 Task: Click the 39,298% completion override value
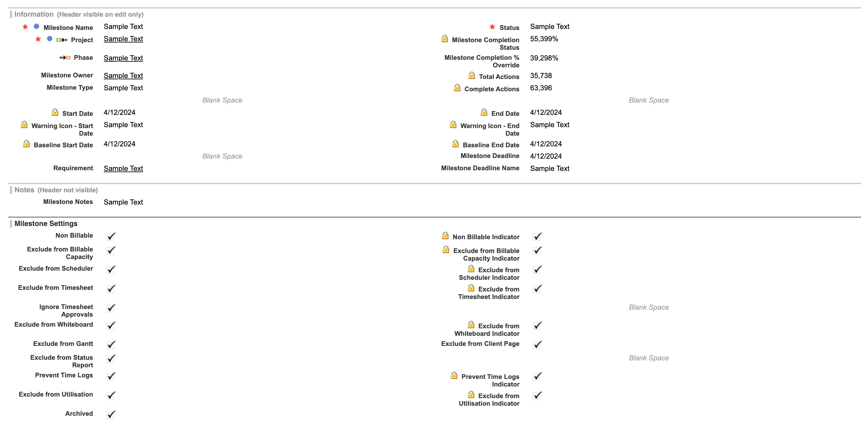(544, 58)
